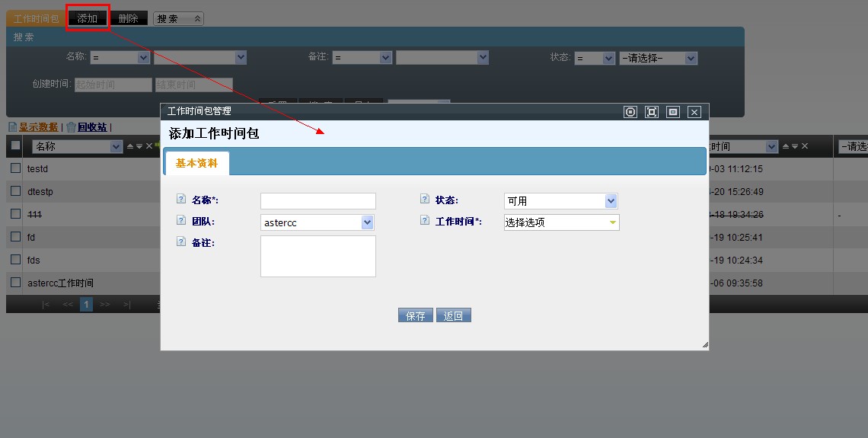Click into the 名称 text field
This screenshot has height=438, width=868.
[x=318, y=201]
